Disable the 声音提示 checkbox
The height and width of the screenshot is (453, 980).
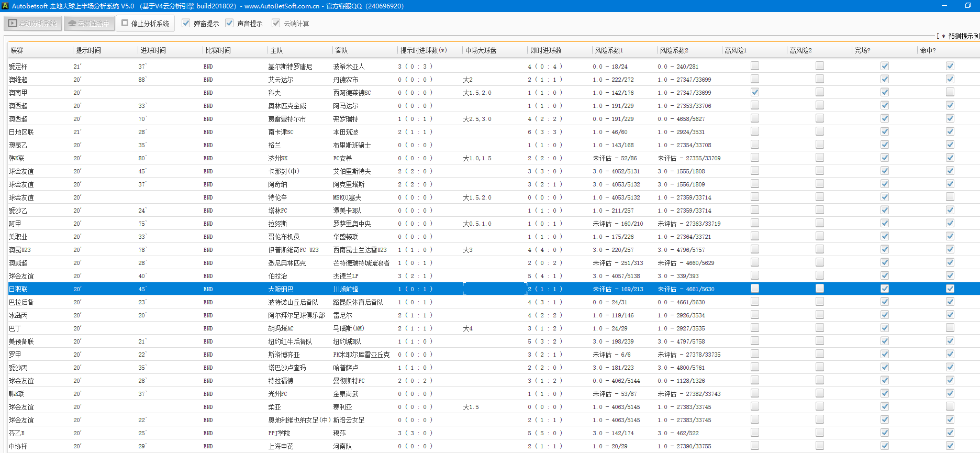[x=229, y=23]
